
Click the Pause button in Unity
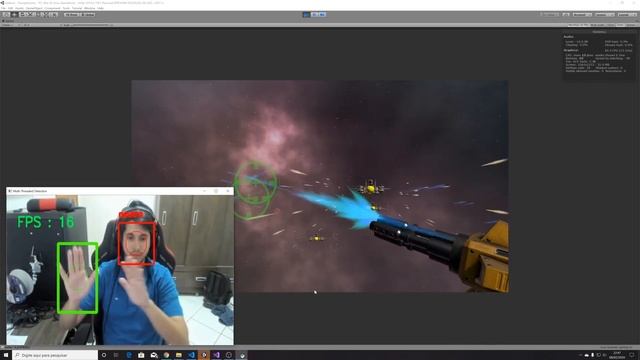click(x=315, y=14)
